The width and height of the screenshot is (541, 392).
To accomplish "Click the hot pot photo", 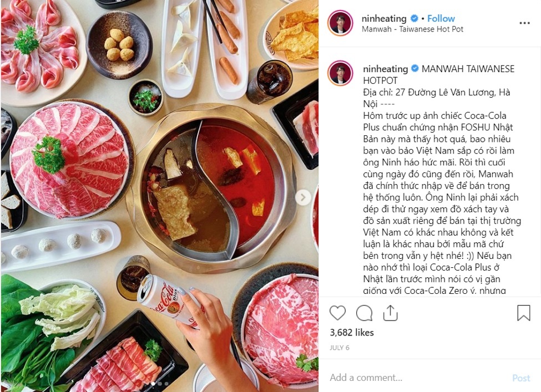I will (159, 196).
